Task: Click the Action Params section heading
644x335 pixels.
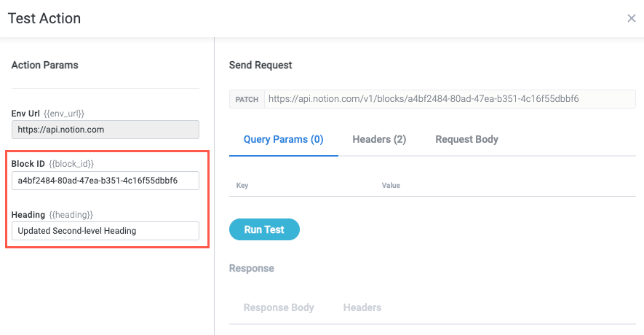Action: [x=44, y=65]
